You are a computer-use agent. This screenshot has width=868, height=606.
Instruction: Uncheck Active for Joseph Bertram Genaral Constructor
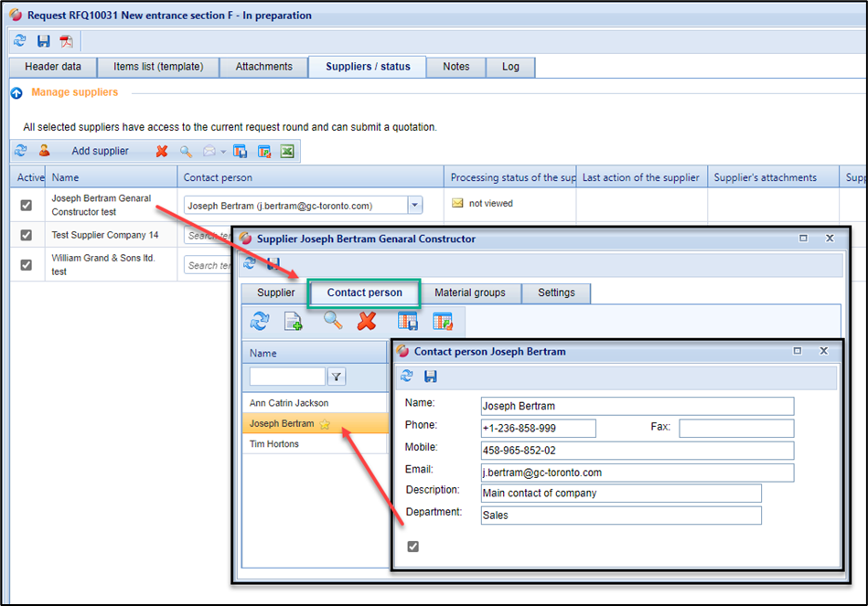pyautogui.click(x=27, y=205)
